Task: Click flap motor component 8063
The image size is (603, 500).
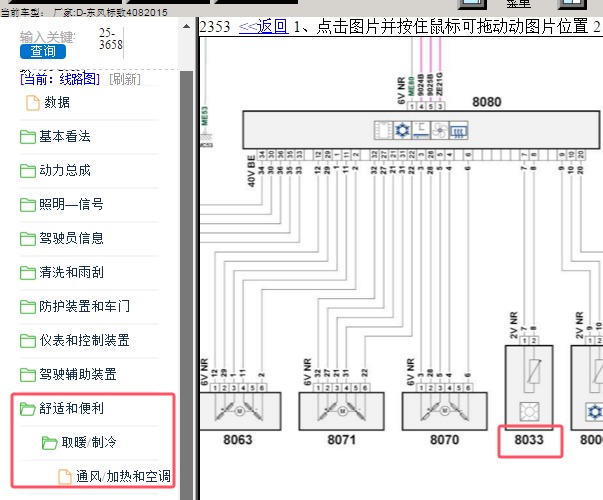Action: click(x=240, y=411)
